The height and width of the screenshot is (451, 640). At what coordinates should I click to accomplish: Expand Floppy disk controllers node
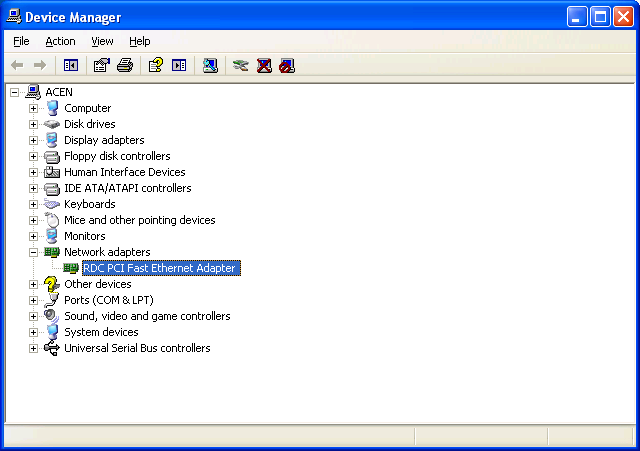pos(33,156)
